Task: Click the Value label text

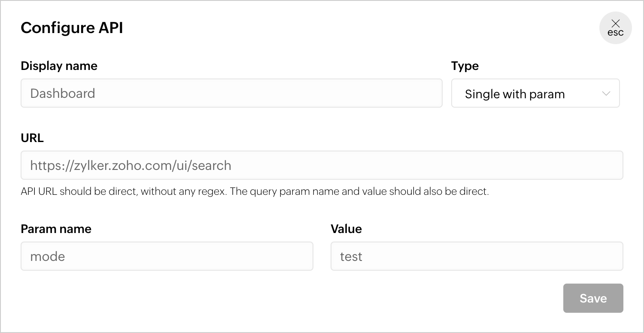Action: pos(346,229)
